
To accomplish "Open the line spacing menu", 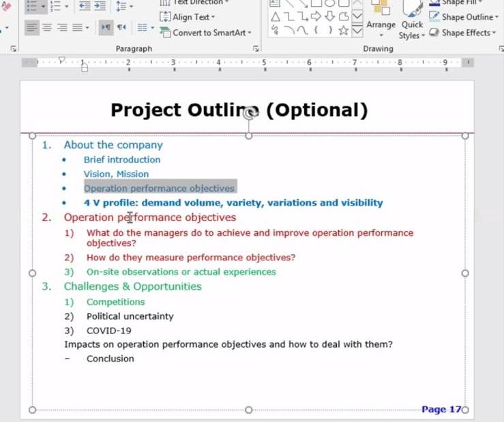I will (124, 6).
